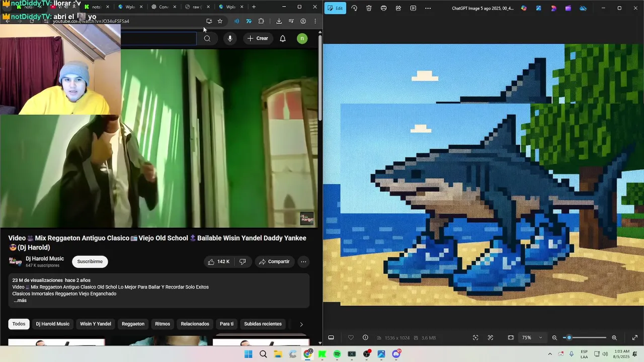Click the YouTube video player
This screenshot has width=644, height=362.
pos(159,138)
